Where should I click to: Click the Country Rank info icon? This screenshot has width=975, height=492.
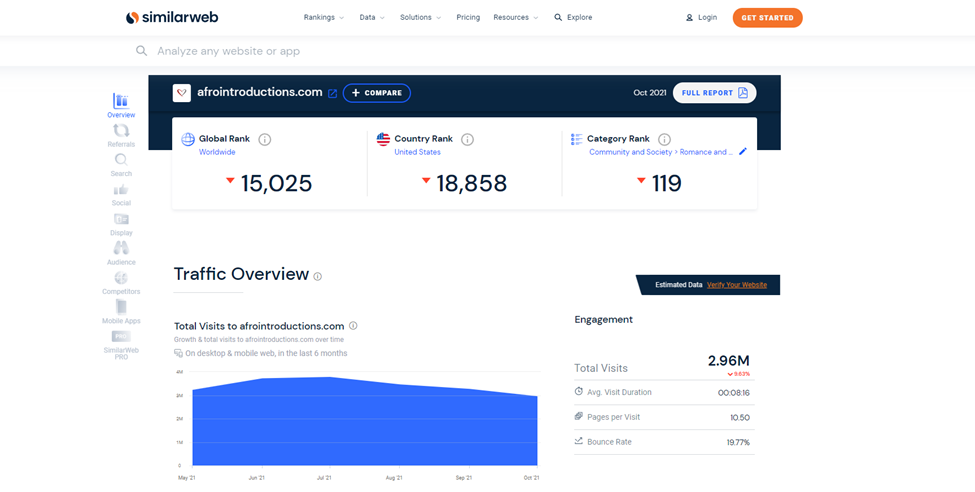click(467, 139)
